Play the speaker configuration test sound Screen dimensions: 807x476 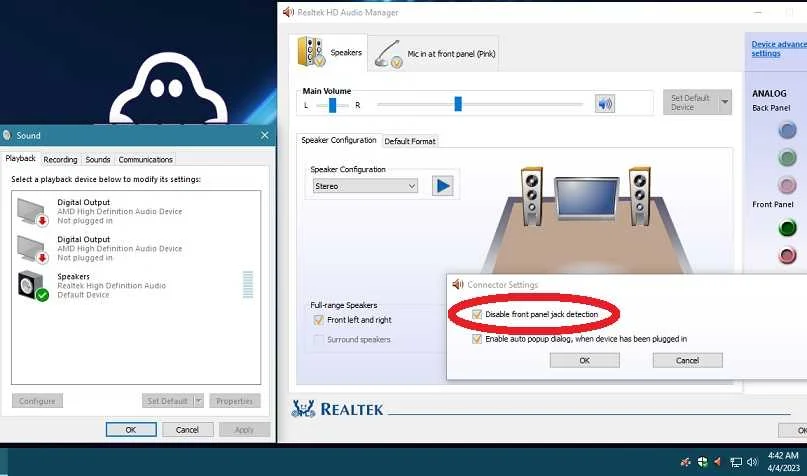pos(443,186)
